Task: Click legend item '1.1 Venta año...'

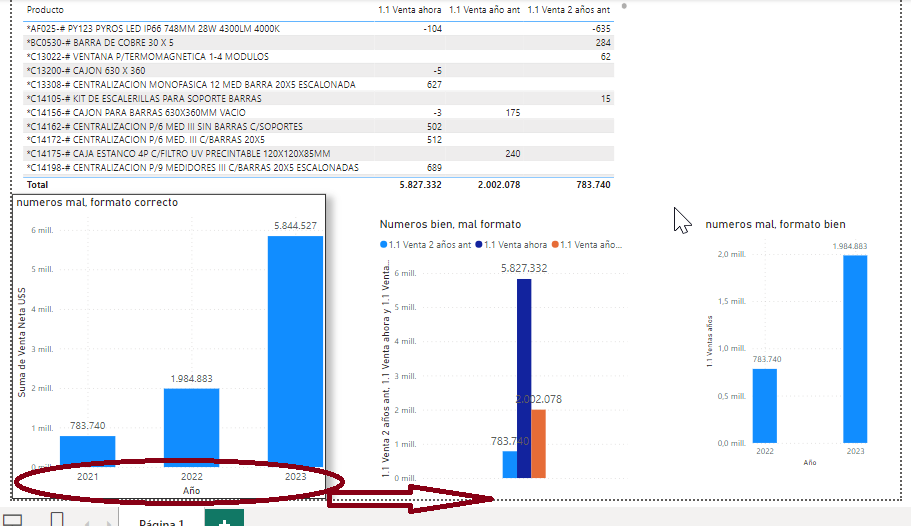Action: point(587,245)
